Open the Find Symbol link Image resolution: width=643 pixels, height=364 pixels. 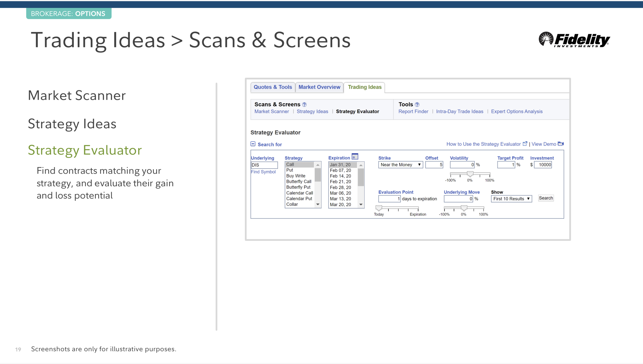point(263,172)
